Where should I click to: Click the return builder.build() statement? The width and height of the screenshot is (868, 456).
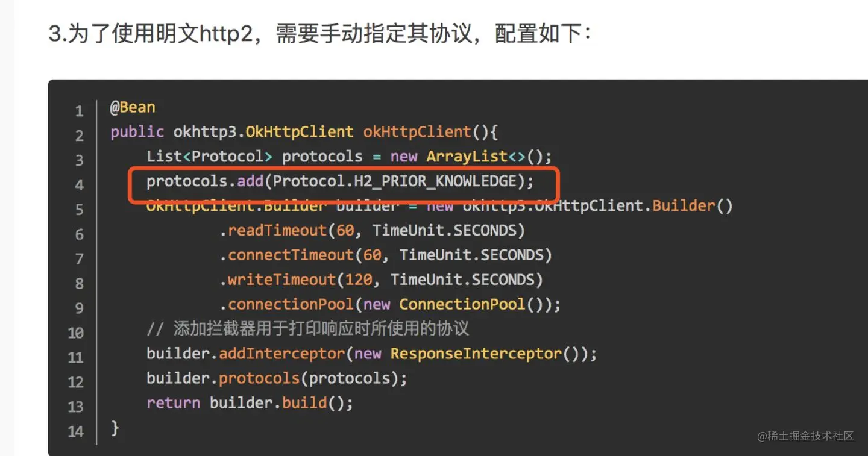(x=250, y=403)
